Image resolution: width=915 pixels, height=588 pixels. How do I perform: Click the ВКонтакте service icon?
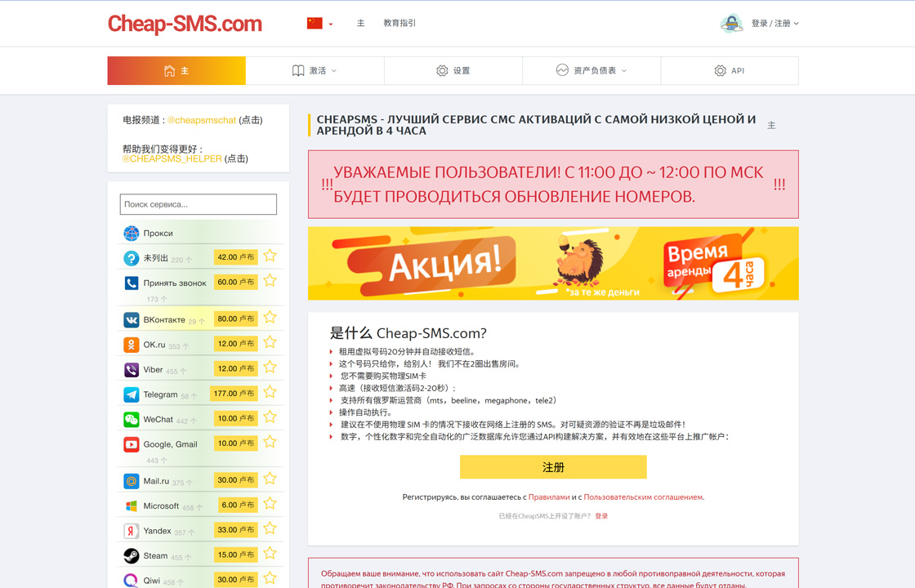[132, 319]
